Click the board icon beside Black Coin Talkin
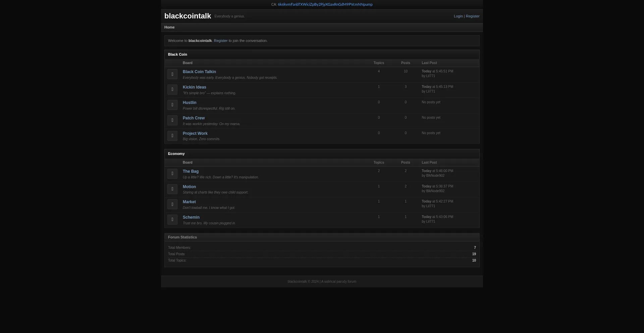This screenshot has width=644, height=333. coord(172,74)
